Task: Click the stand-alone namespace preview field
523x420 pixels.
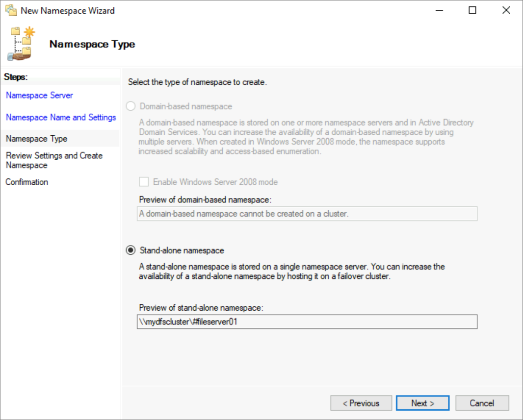Action: tap(307, 321)
